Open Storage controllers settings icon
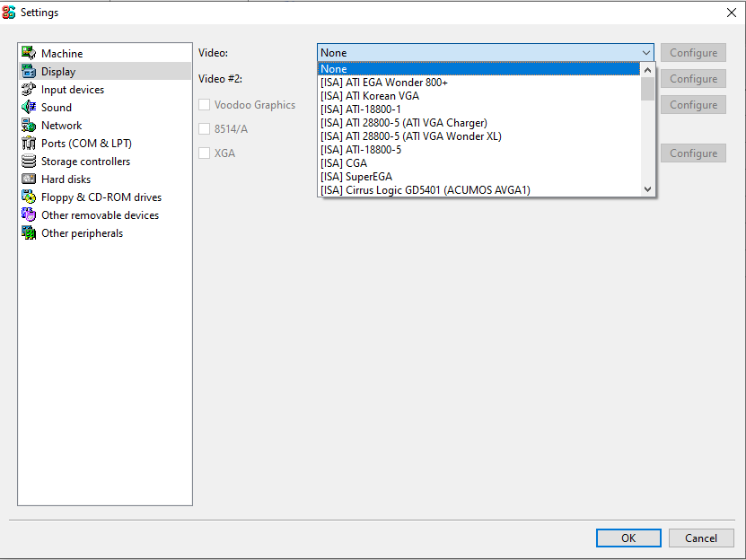 (x=29, y=161)
